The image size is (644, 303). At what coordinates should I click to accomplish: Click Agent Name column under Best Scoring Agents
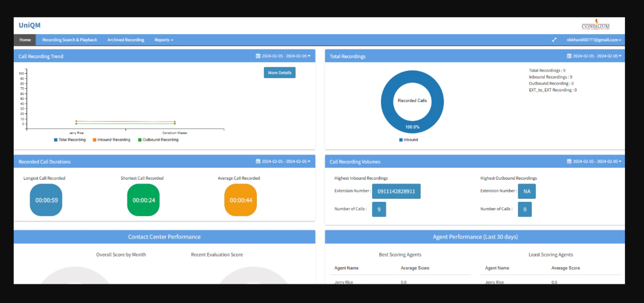click(346, 268)
